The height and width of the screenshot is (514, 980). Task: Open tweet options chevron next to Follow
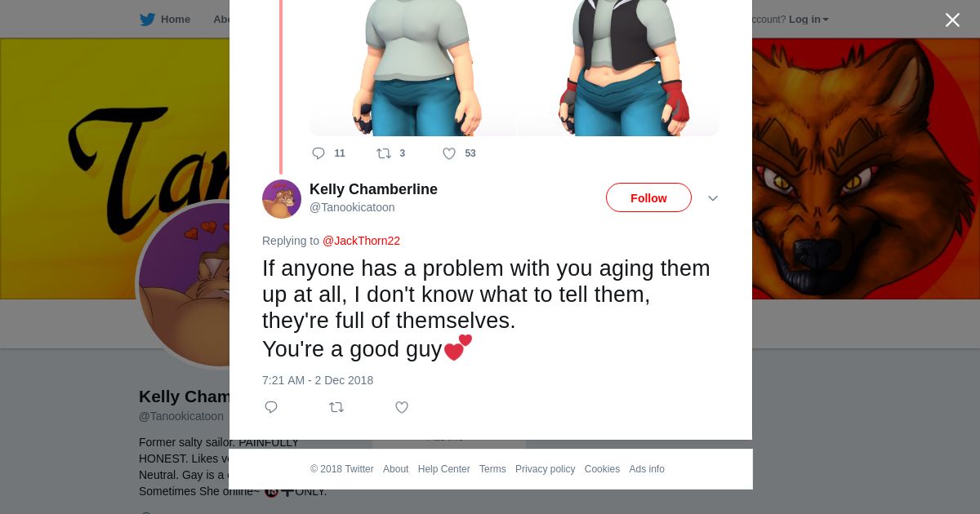(x=713, y=198)
